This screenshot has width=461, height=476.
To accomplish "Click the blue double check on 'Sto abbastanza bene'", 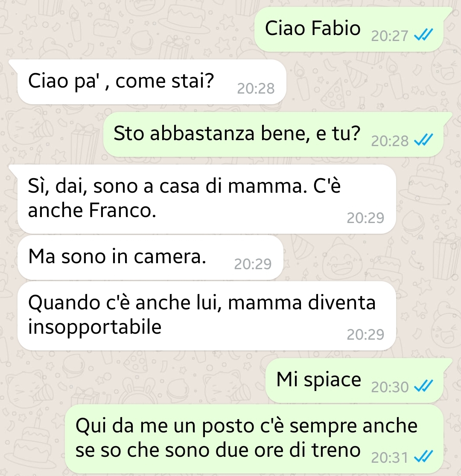I will (423, 140).
